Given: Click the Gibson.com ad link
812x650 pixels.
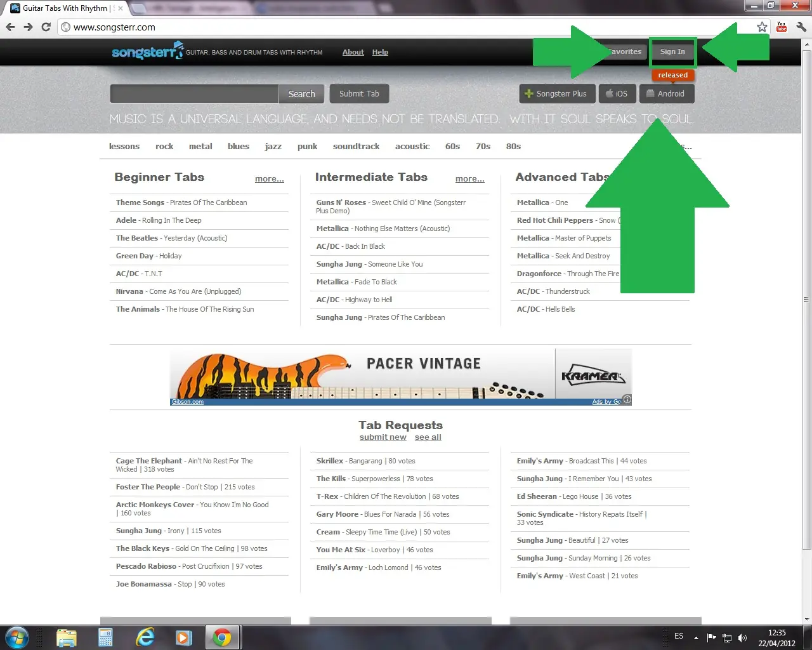Looking at the screenshot, I should point(188,402).
